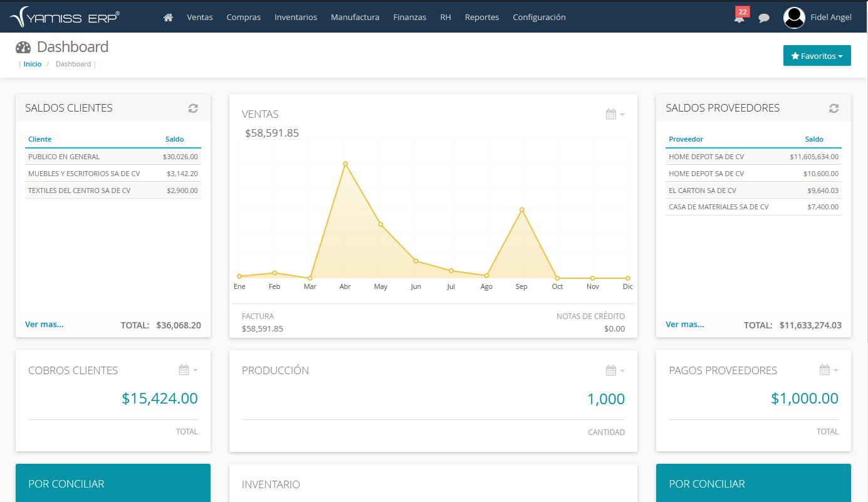Click Ver mas link under Saldos Proveedores
Screen dimensions: 868x502
[x=685, y=325]
